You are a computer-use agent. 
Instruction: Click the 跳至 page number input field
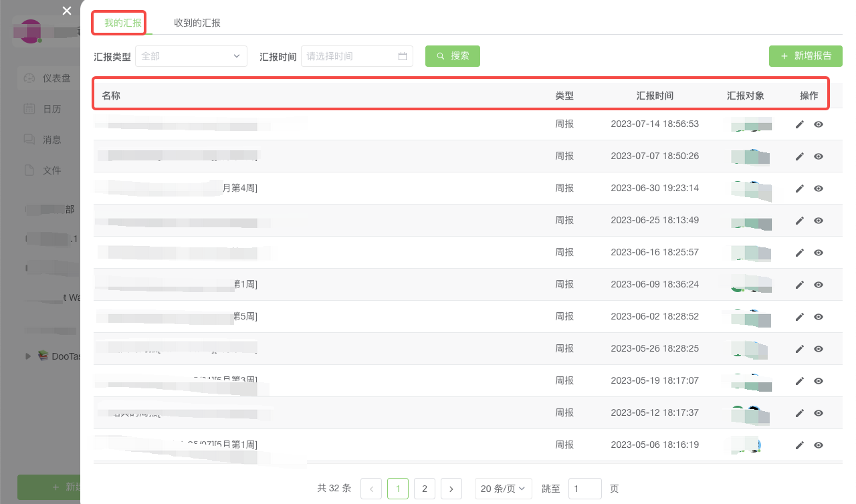(x=584, y=489)
